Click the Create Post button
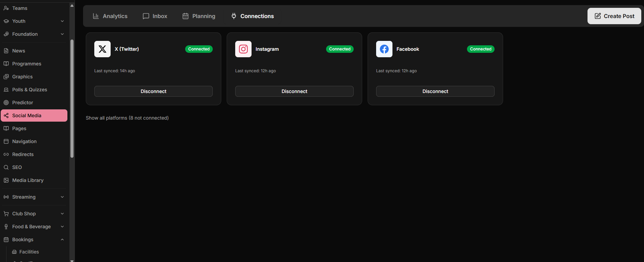 point(614,16)
